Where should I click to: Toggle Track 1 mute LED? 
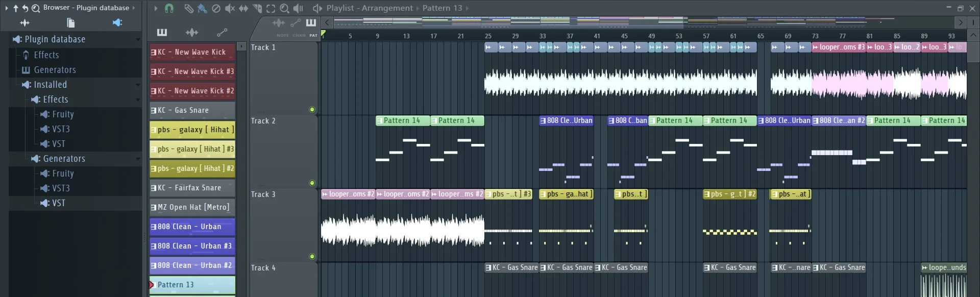pos(312,110)
